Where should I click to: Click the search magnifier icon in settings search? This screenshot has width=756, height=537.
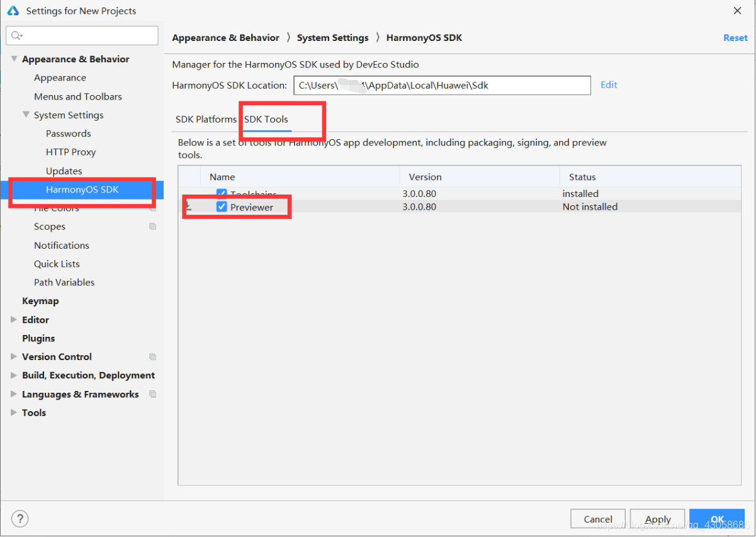[17, 36]
